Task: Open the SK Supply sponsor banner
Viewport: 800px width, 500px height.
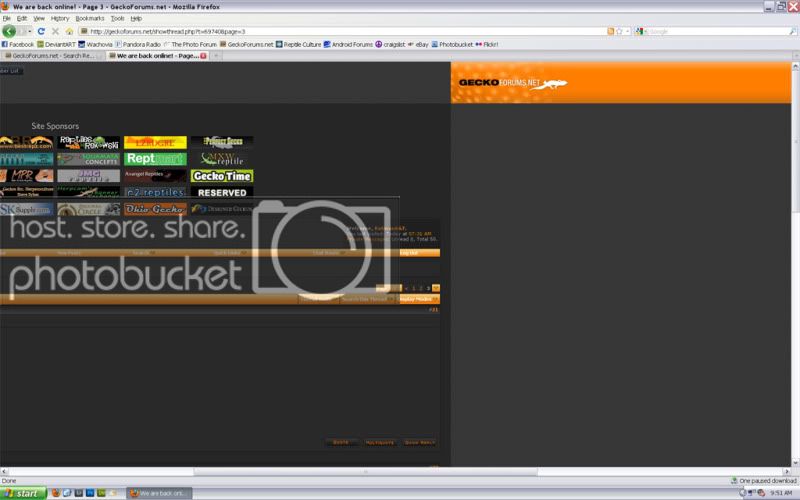Action: [27, 209]
